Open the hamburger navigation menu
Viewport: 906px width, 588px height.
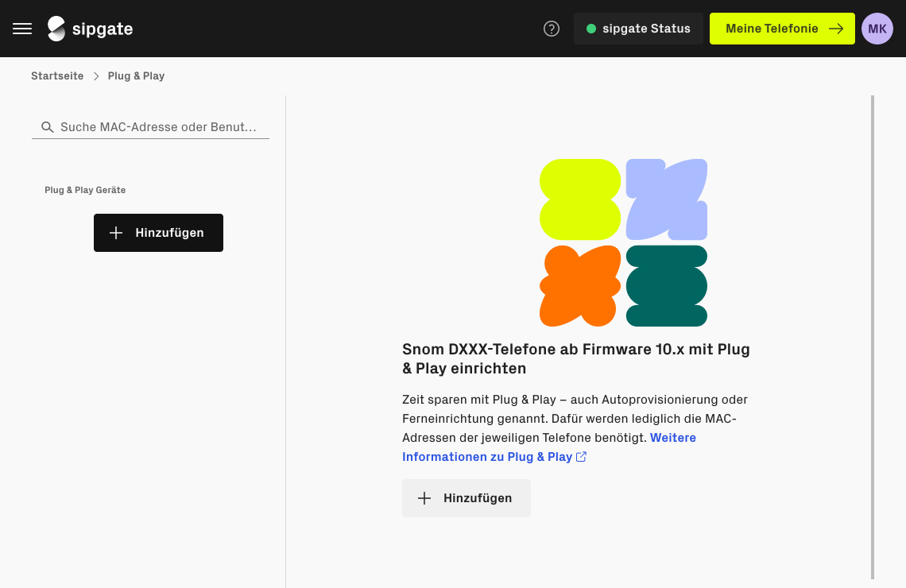pyautogui.click(x=22, y=29)
